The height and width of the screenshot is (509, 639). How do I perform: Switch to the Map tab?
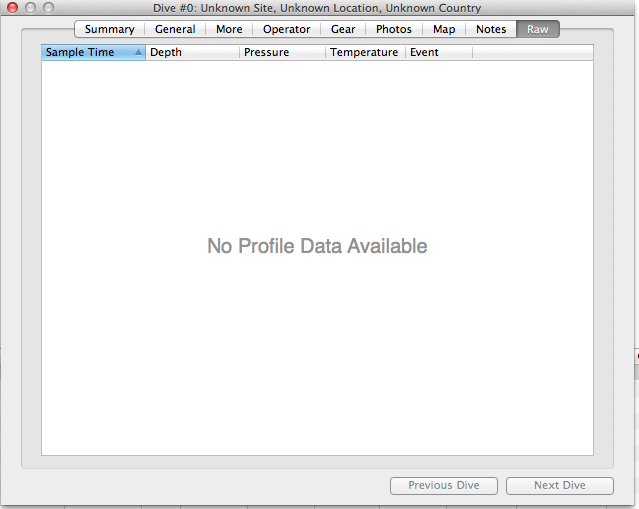point(444,29)
